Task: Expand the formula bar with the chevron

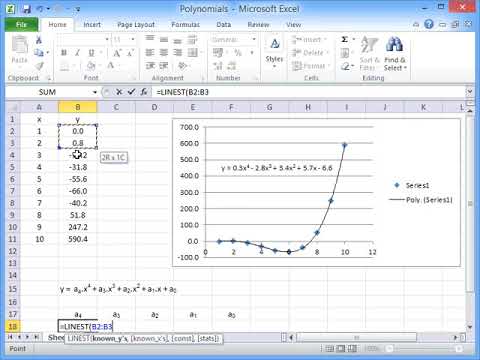Action: 469,92
